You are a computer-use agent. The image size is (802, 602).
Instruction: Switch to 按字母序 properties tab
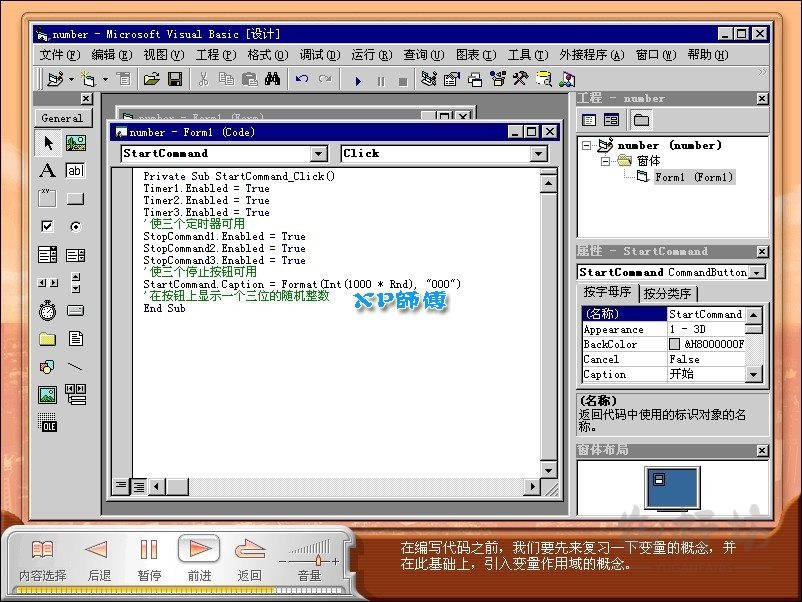[x=607, y=292]
